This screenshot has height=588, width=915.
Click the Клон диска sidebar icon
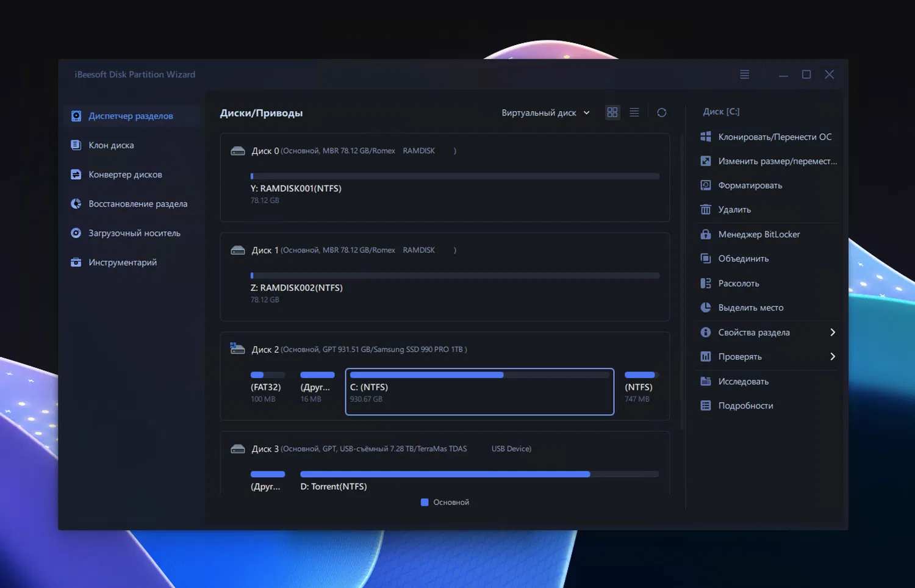point(76,145)
